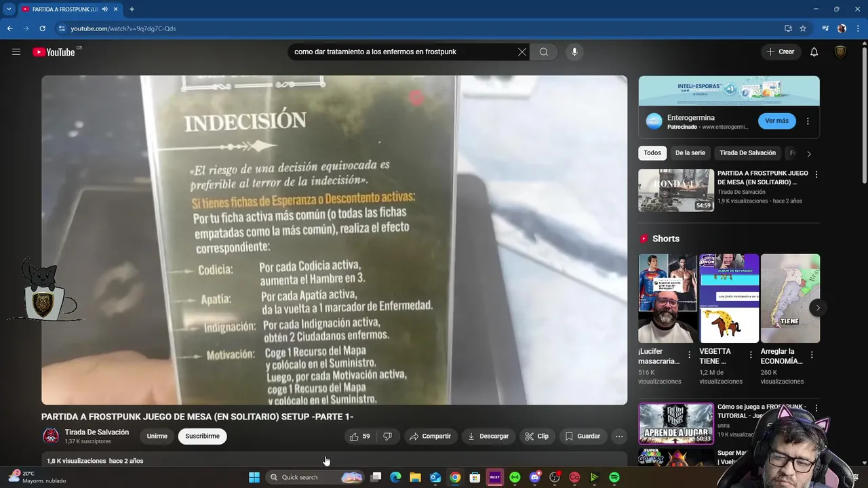The image size is (868, 488).
Task: Open File Explorer from the taskbar
Action: [x=415, y=477]
